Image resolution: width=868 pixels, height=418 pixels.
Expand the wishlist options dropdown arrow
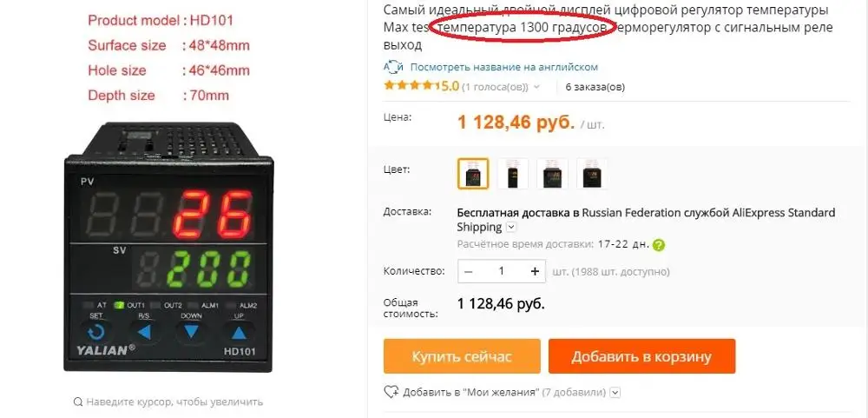tap(615, 393)
